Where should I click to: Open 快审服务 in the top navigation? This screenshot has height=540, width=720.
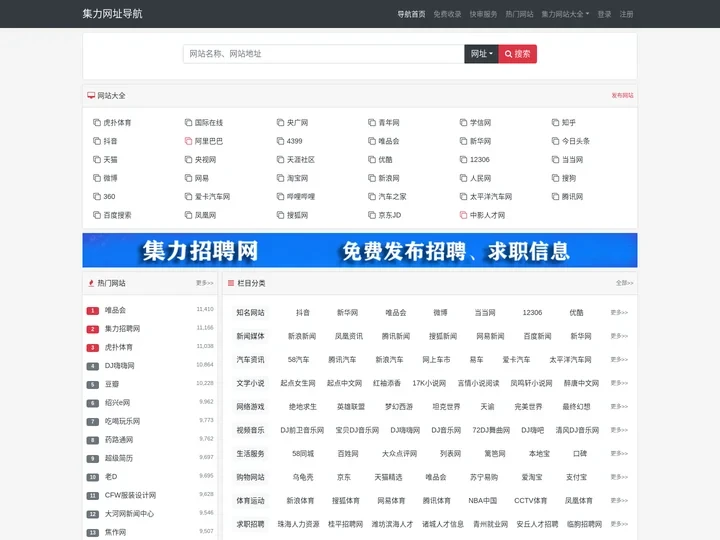[483, 14]
